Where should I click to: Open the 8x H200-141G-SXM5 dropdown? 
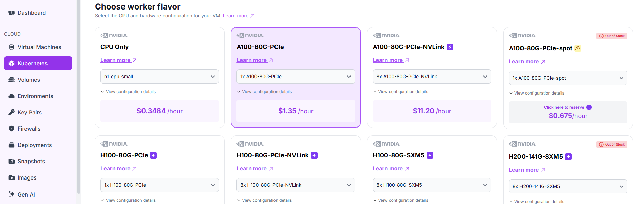coord(568,186)
